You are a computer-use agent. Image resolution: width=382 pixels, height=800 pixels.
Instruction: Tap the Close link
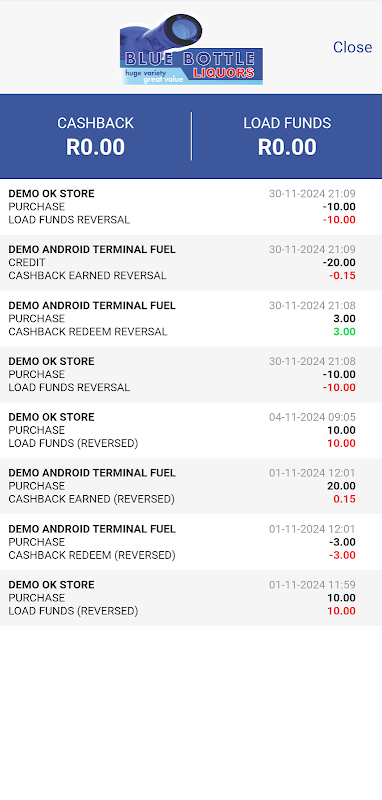(352, 47)
